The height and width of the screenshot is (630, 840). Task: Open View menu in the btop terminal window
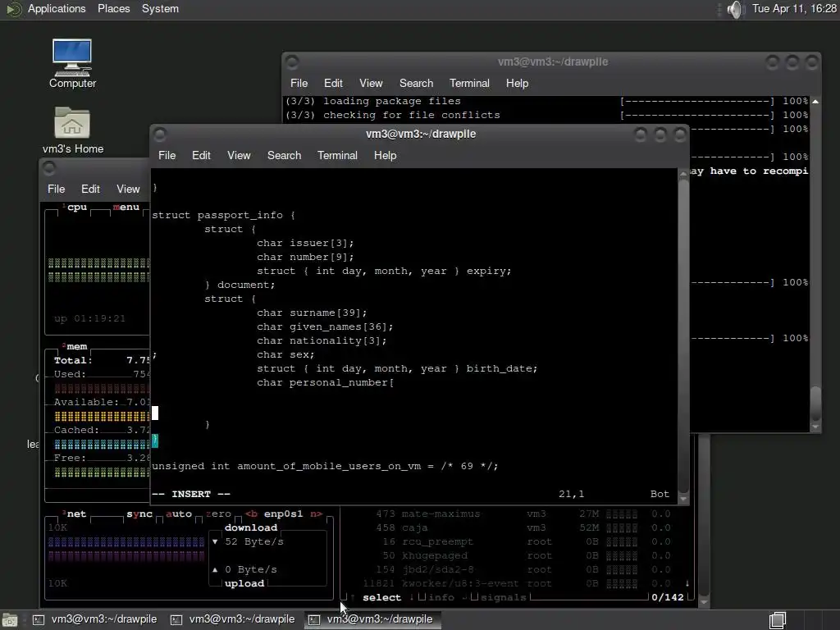click(x=128, y=189)
